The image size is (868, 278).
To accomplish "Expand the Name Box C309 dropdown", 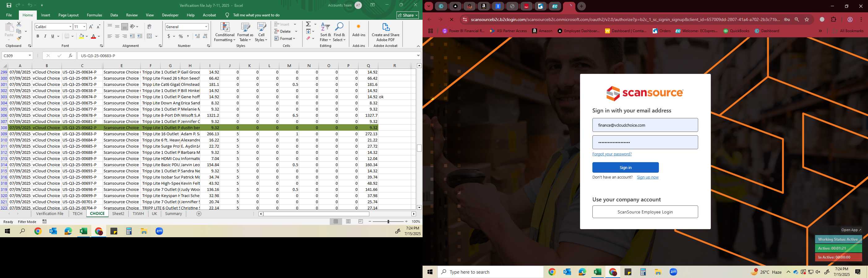I will (x=30, y=56).
